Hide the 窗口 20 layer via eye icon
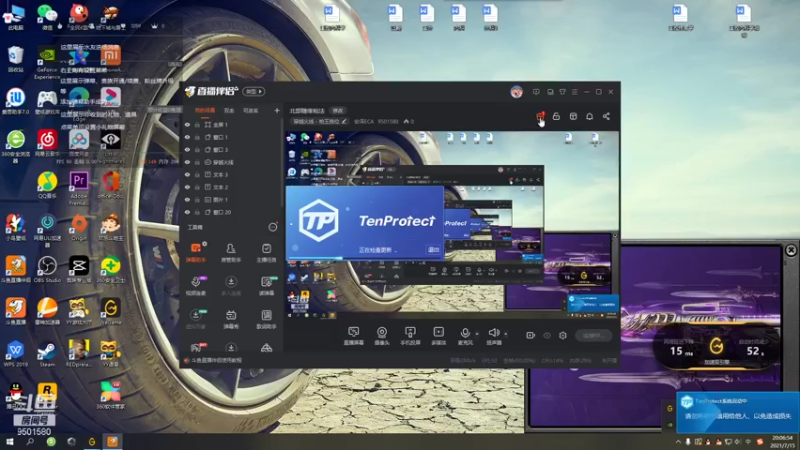This screenshot has height=450, width=800. [x=187, y=212]
